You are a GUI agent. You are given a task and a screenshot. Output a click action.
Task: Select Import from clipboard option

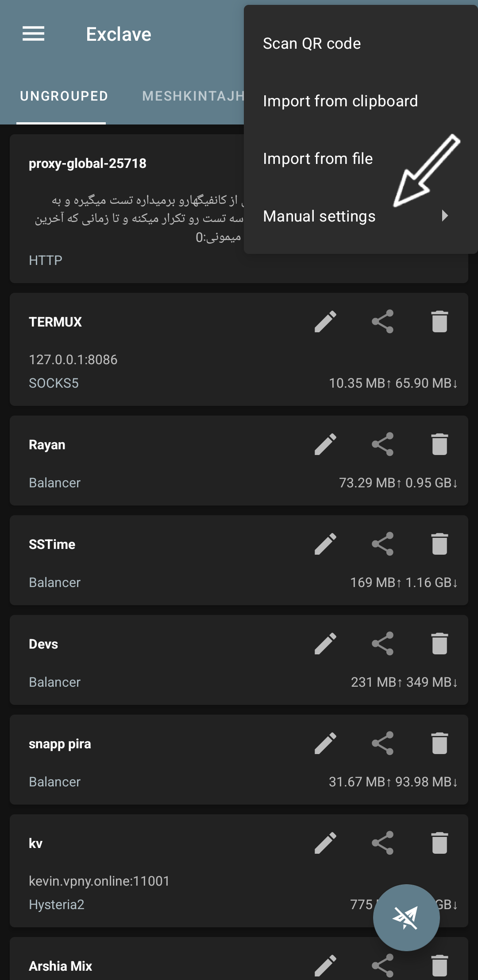tap(340, 101)
